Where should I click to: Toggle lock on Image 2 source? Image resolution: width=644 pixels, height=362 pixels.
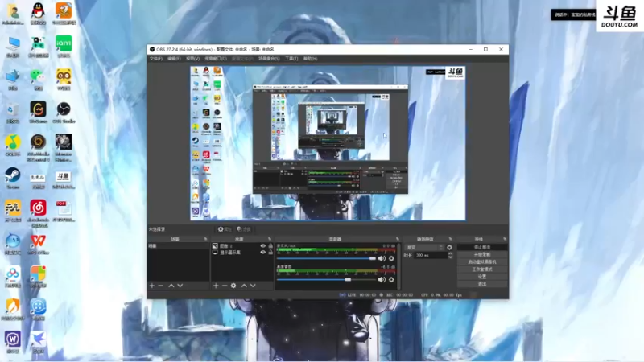[x=270, y=246]
